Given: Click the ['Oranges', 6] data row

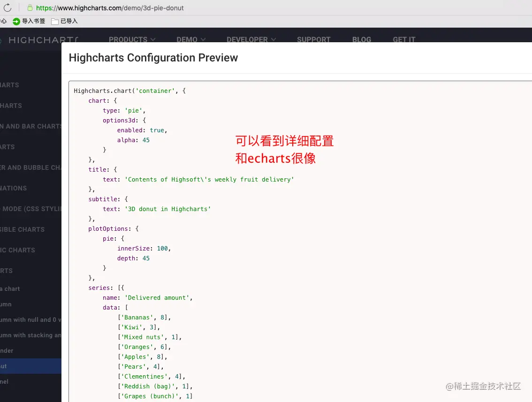Looking at the screenshot, I should click(x=144, y=347).
